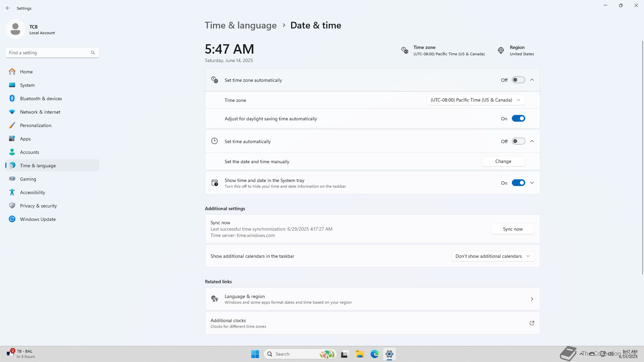
Task: Open the Windows Update section
Action: pyautogui.click(x=38, y=219)
